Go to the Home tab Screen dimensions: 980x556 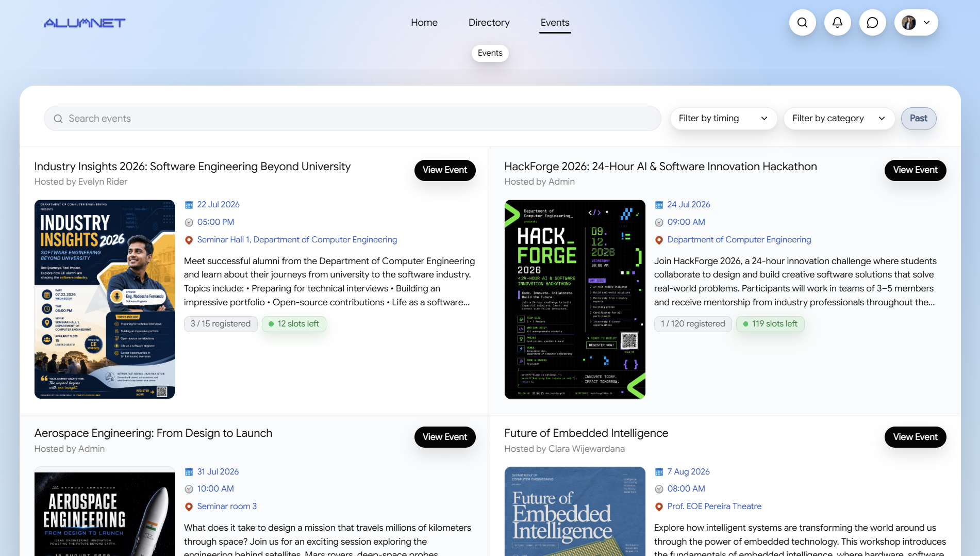(x=424, y=23)
